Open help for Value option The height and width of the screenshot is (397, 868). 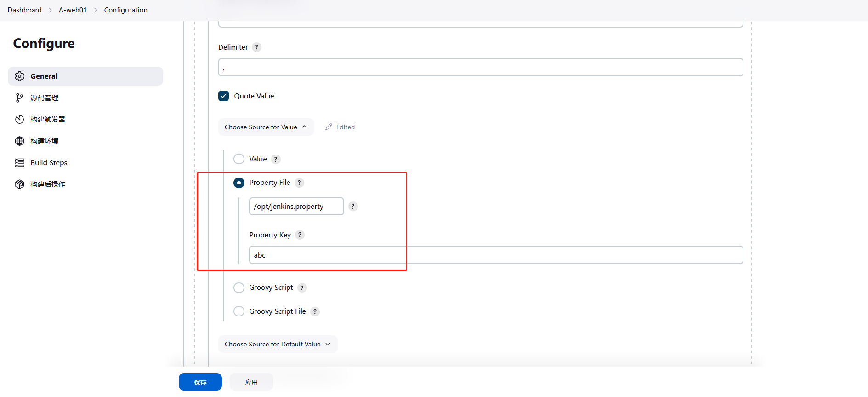pyautogui.click(x=276, y=159)
